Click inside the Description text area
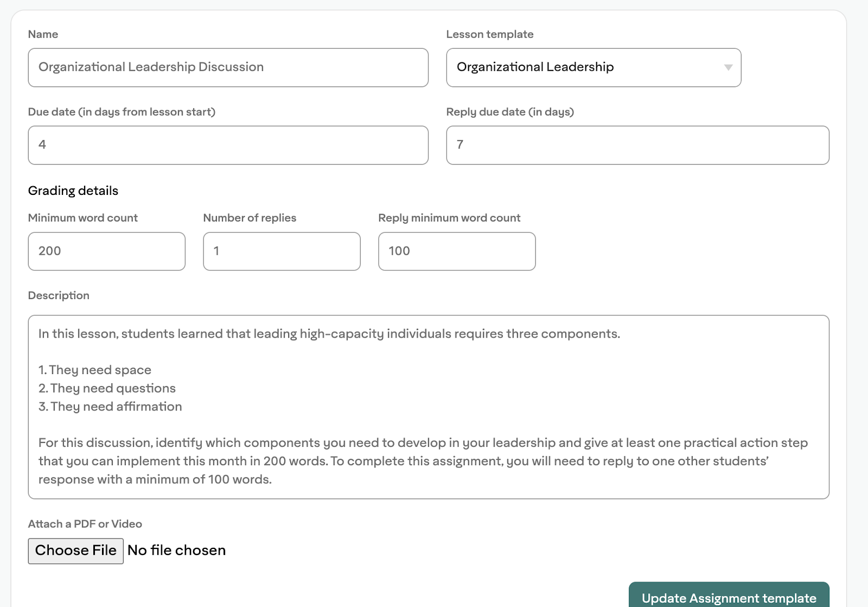The width and height of the screenshot is (868, 607). [x=429, y=407]
